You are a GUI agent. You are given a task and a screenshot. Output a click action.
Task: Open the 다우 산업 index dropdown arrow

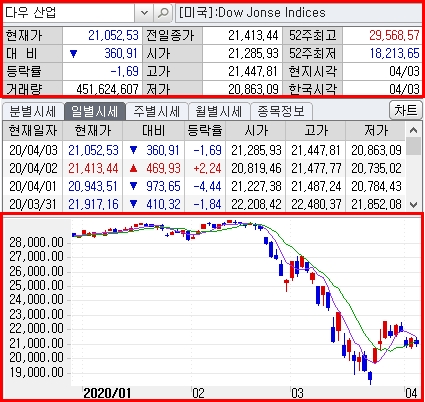(x=144, y=13)
